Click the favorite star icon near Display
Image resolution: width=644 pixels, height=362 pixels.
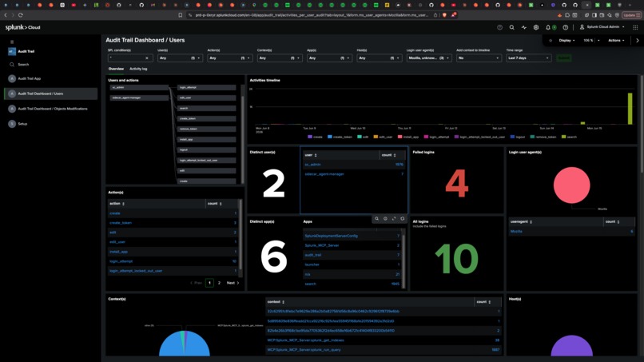click(x=551, y=40)
